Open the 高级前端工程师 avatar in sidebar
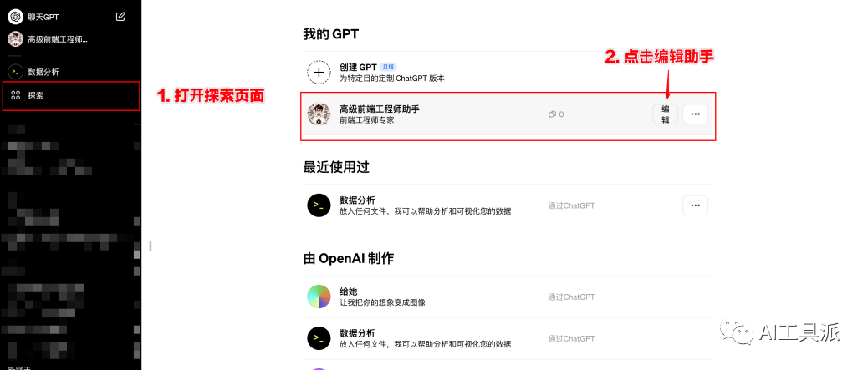 click(x=15, y=38)
